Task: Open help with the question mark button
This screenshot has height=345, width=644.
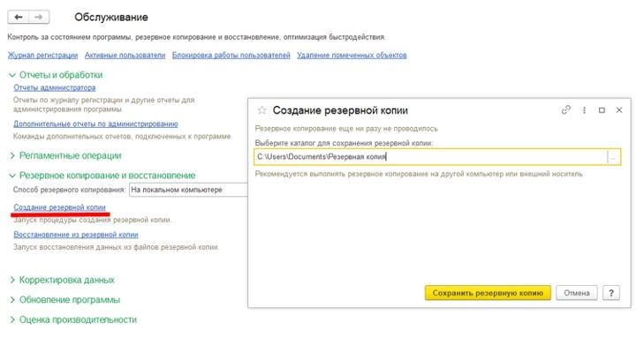Action: pos(611,293)
